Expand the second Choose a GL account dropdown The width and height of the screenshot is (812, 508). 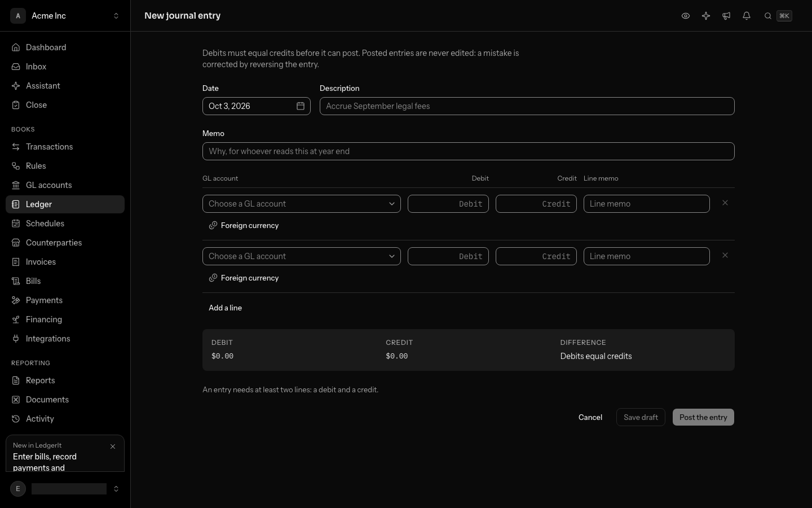(x=302, y=256)
